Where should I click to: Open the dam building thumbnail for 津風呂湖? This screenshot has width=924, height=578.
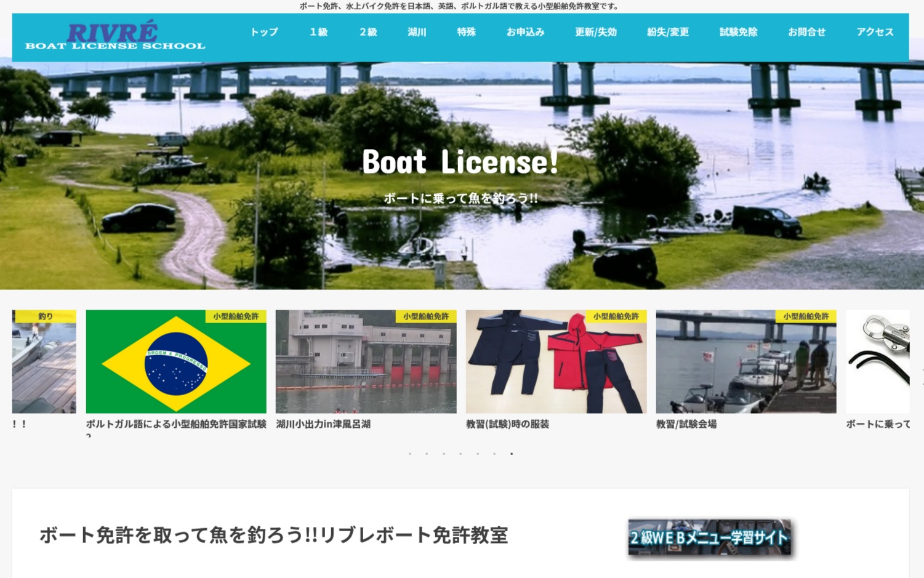coord(366,361)
